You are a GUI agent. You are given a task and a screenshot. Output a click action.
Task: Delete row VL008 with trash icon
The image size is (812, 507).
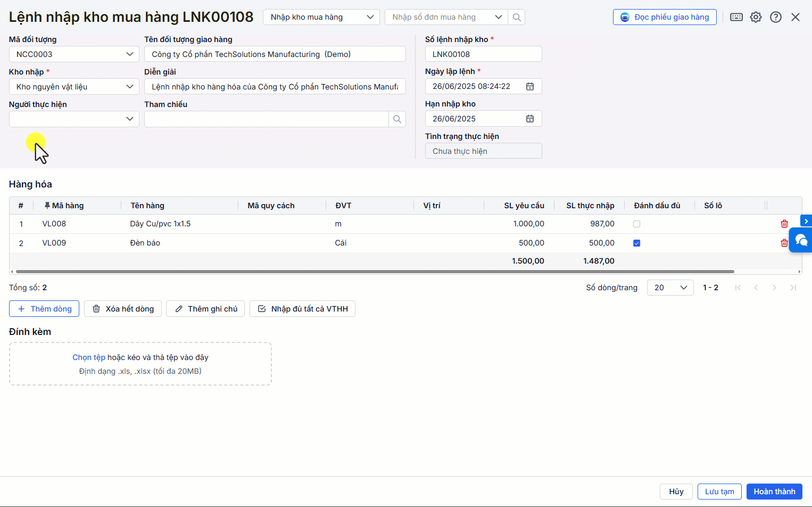tap(784, 224)
